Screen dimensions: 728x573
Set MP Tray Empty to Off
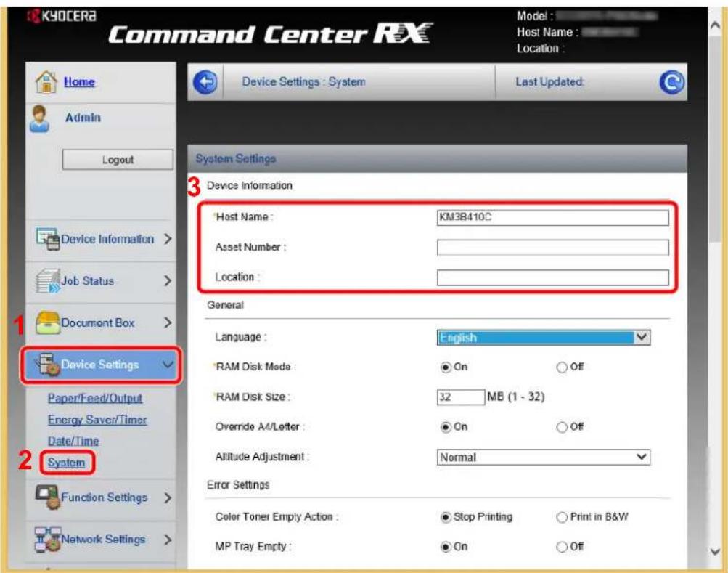click(x=561, y=547)
